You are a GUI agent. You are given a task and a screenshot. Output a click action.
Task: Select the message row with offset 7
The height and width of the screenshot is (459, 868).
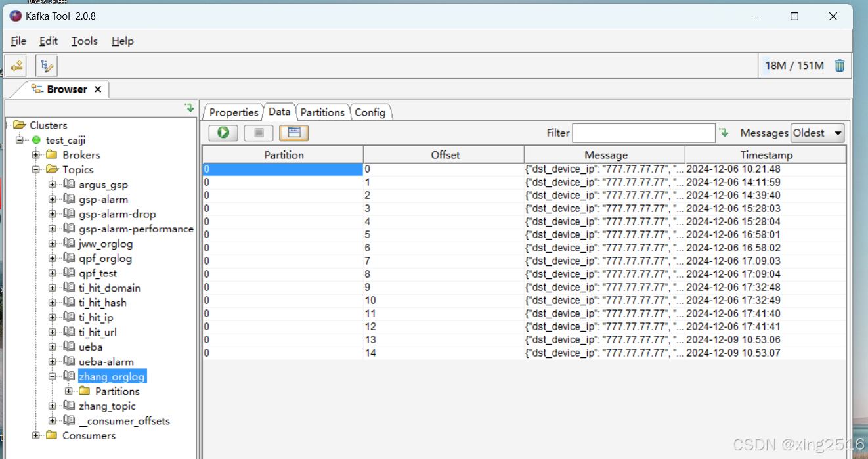pos(524,261)
